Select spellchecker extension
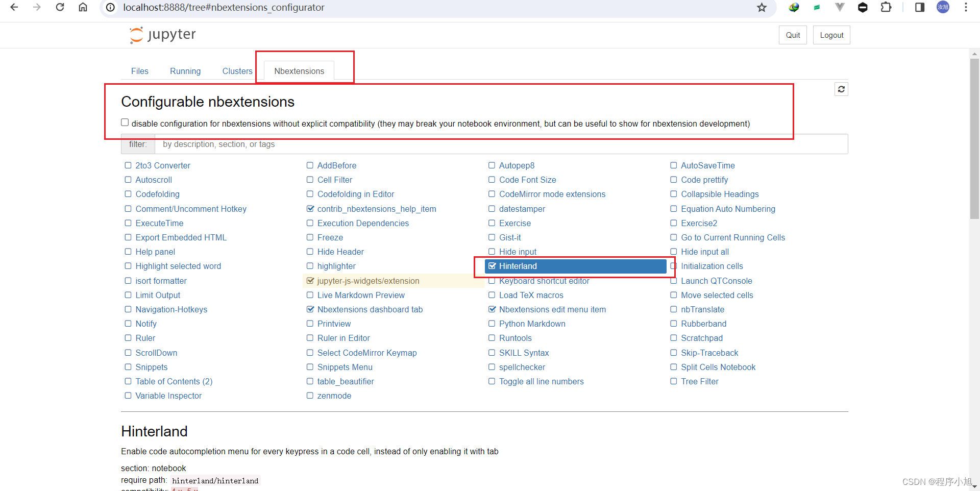Viewport: 980px width, 491px height. (x=522, y=367)
